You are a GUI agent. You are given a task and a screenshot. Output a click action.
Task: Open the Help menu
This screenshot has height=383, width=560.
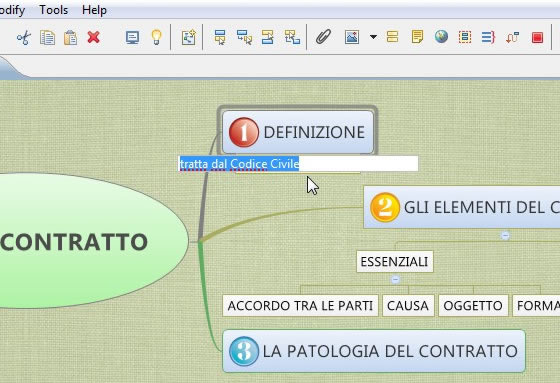click(x=94, y=10)
